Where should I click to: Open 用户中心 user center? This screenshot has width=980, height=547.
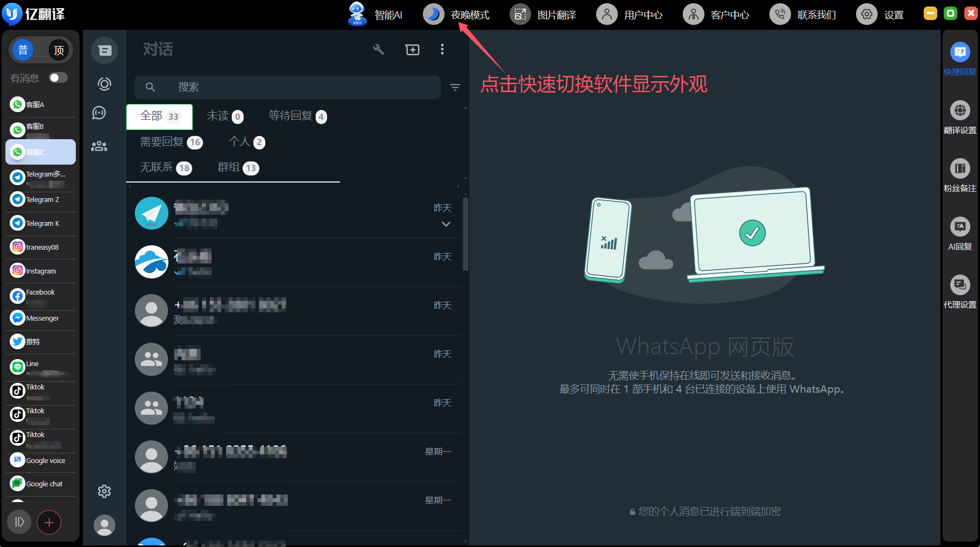[630, 15]
